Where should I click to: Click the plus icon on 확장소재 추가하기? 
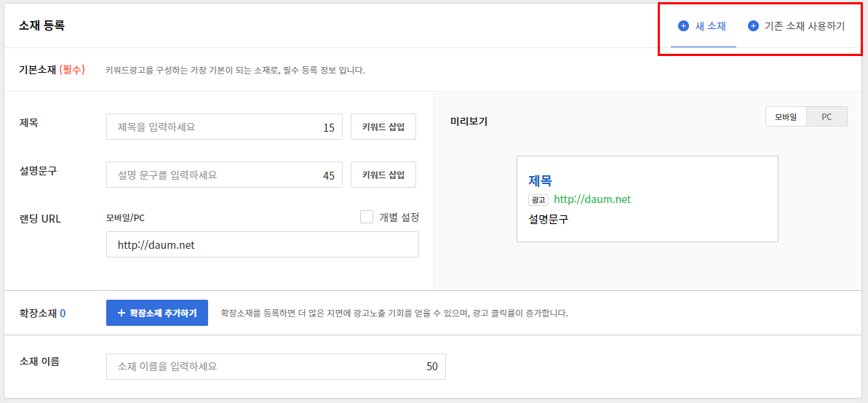pos(120,313)
